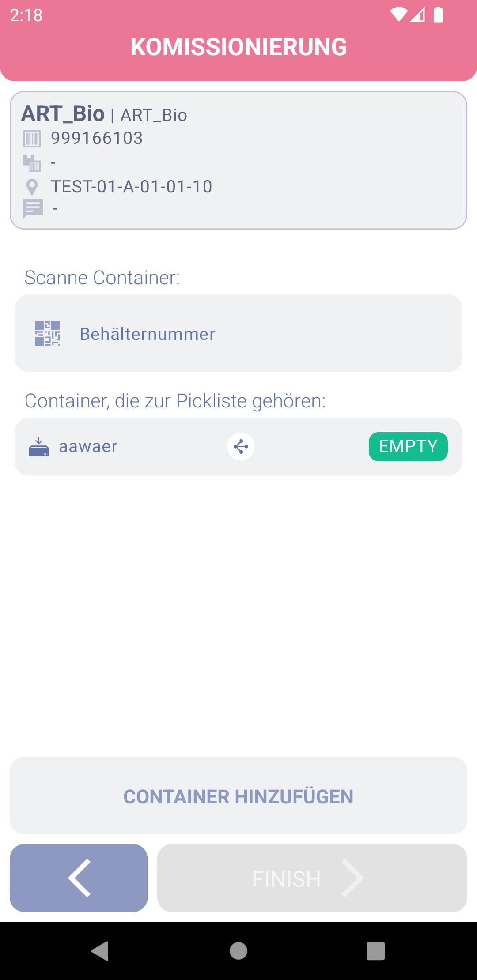This screenshot has height=980, width=477.
Task: Focus the Behälternummer input field
Action: click(238, 333)
